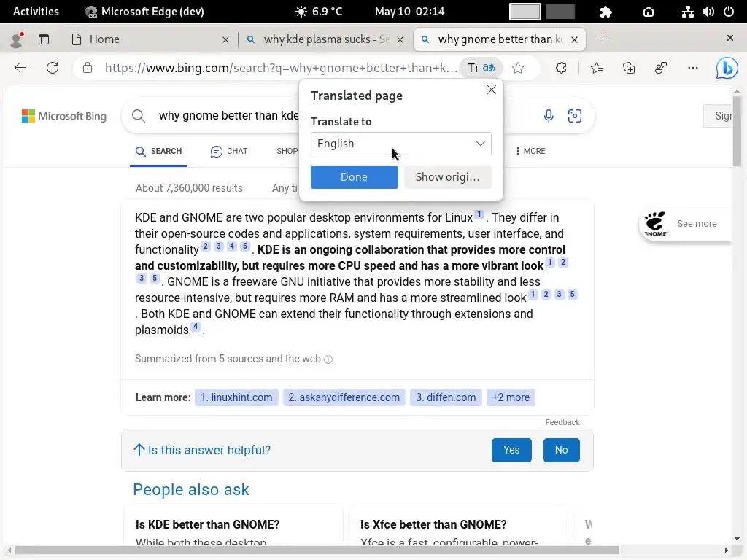Collapse the Is this answer helpful arrow
The image size is (747, 560).
pyautogui.click(x=139, y=450)
